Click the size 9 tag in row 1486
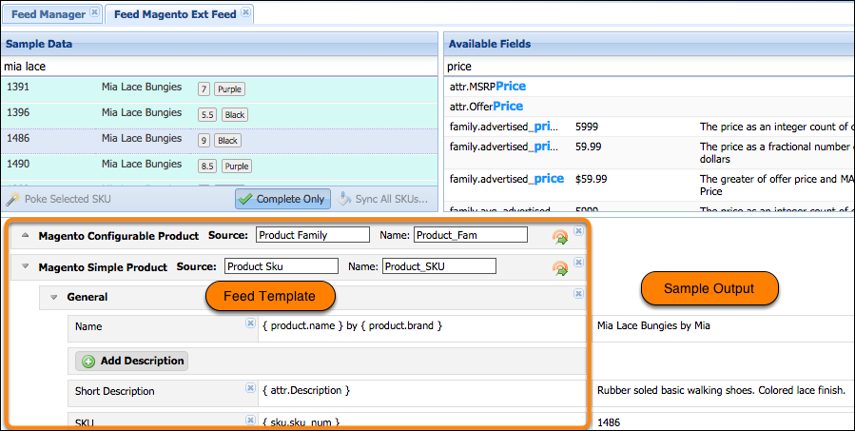 click(x=204, y=140)
